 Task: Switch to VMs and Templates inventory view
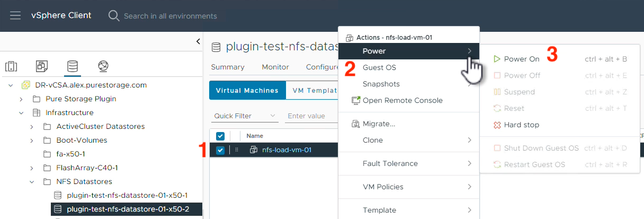42,66
